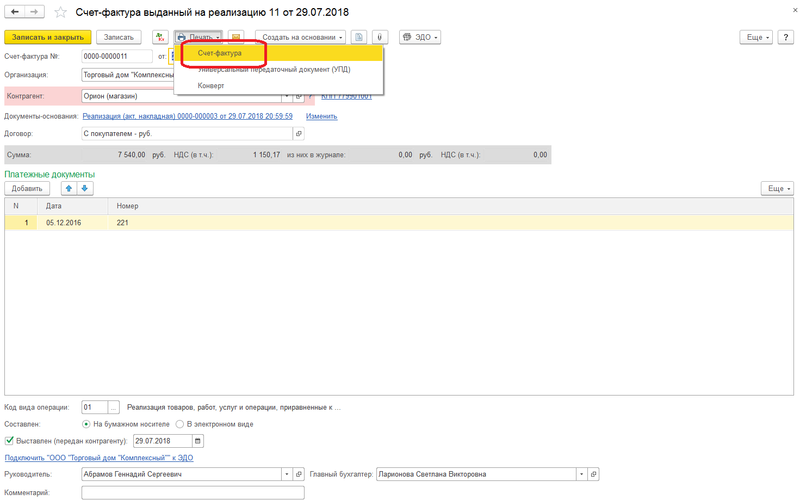
Task: Click the Счет-фактура № field
Action: coord(117,56)
